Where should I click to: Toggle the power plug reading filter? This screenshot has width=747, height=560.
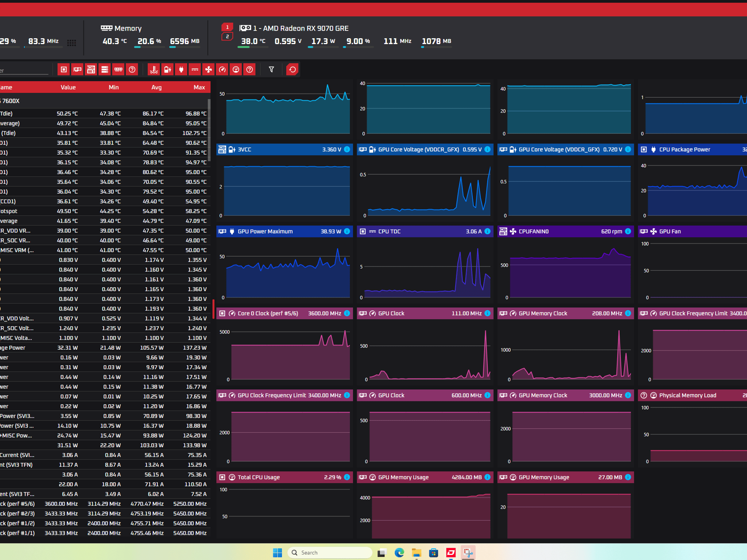click(181, 69)
